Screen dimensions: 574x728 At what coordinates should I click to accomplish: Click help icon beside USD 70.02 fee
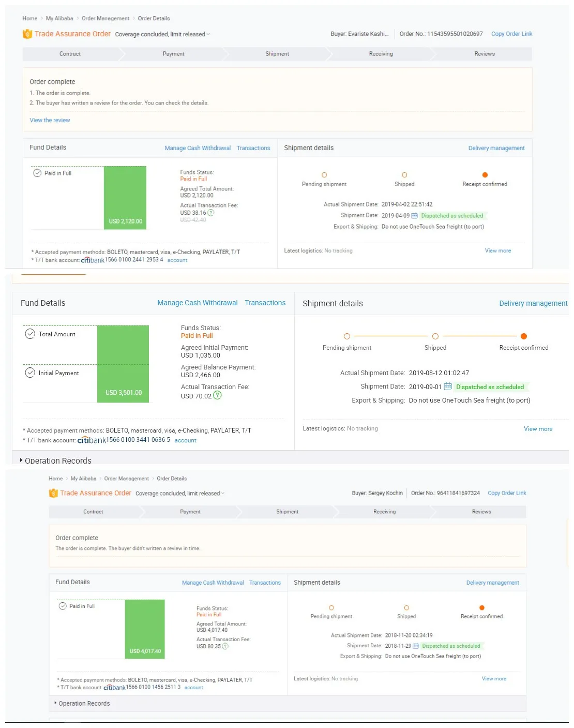(217, 395)
